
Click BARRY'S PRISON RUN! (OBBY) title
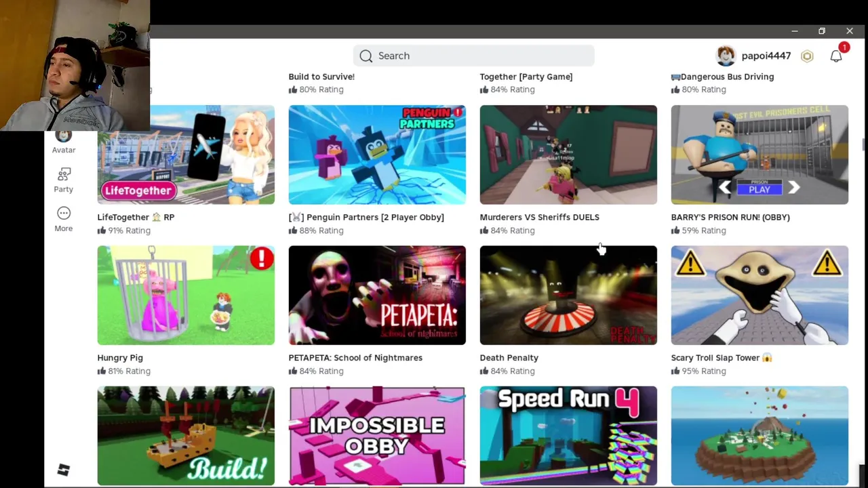730,217
